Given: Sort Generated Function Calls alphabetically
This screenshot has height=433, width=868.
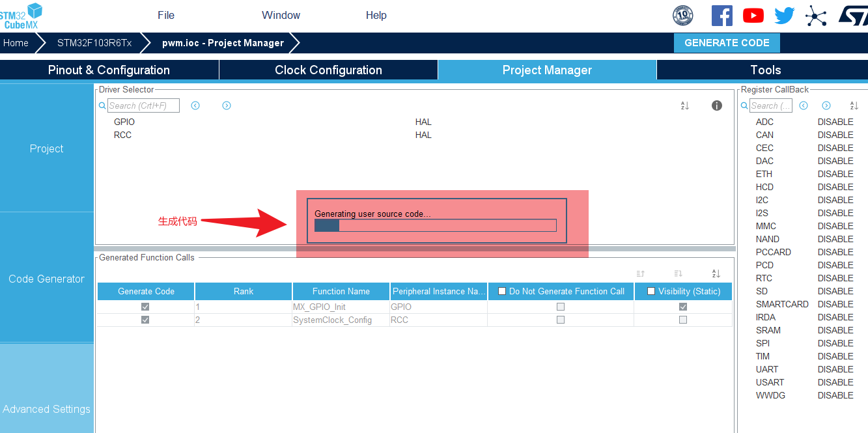Looking at the screenshot, I should (x=716, y=273).
